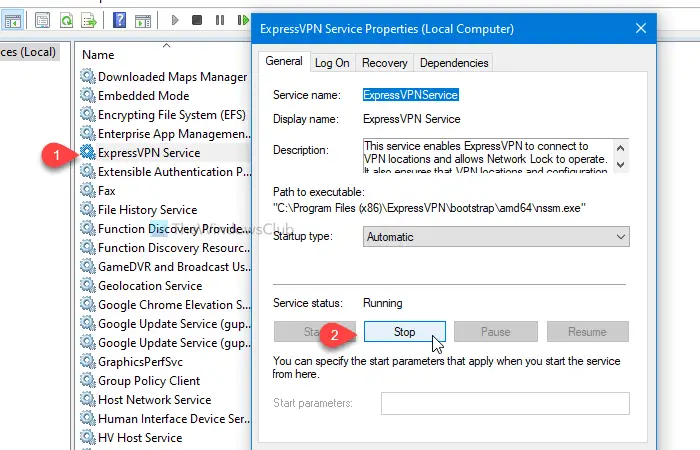Click the disabled Start button in dialog
The height and width of the screenshot is (450, 700).
315,332
